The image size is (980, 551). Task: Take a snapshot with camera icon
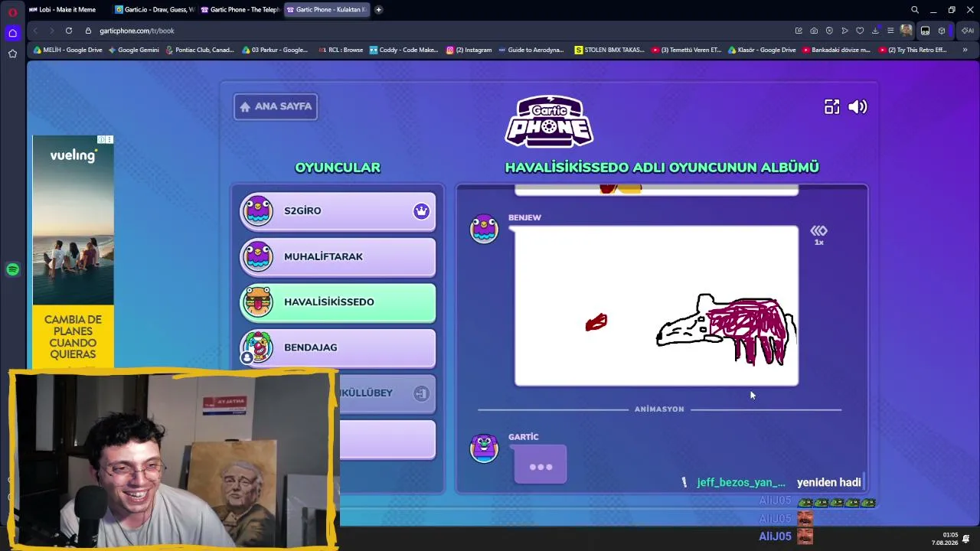coord(814,31)
